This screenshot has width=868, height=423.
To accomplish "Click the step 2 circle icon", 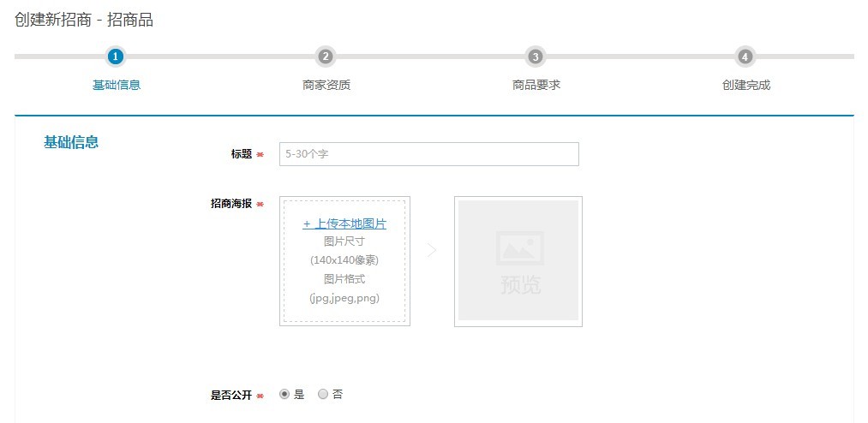I will click(x=326, y=57).
